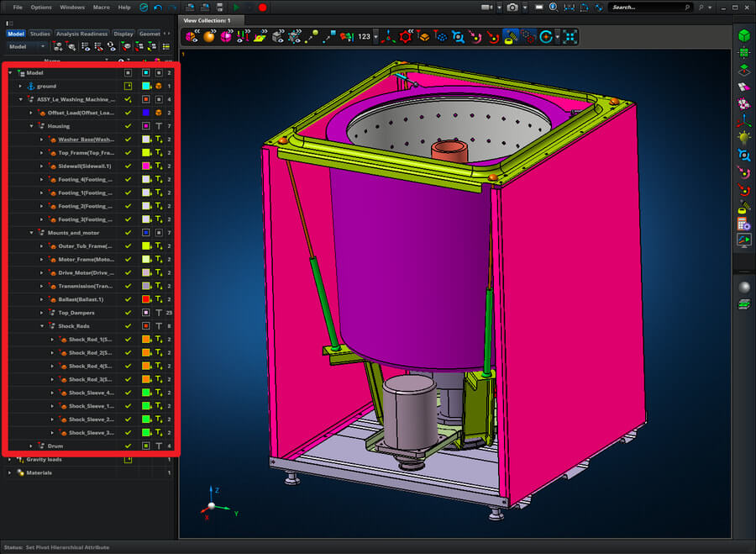
Task: Click the red color swatch for Ballast
Action: [145, 299]
